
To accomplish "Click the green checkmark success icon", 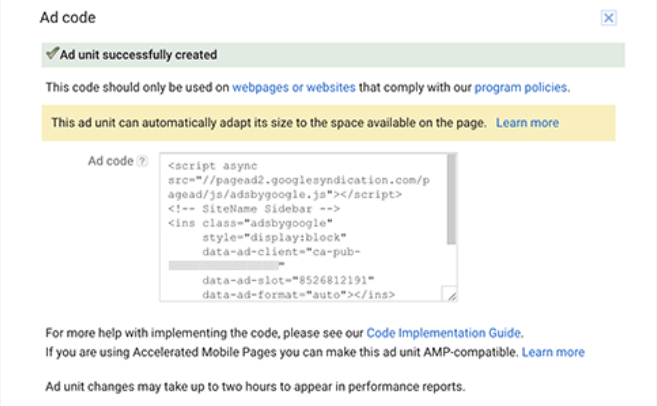I will tap(52, 53).
